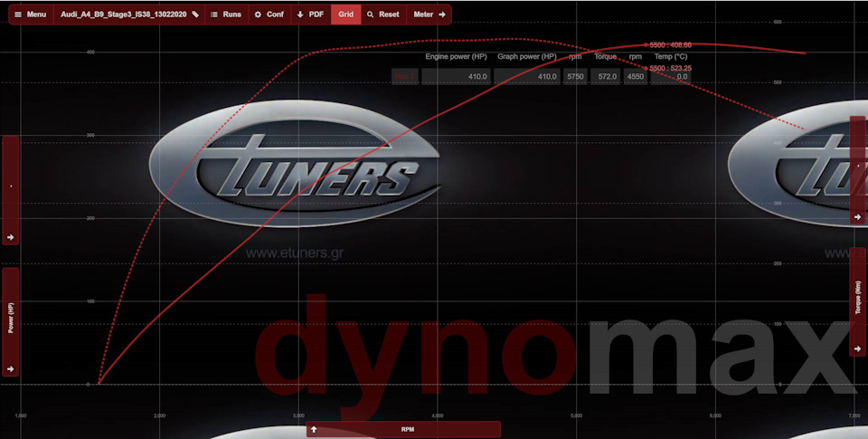This screenshot has width=868, height=439.
Task: Click the 4550 rpm value cell
Action: coord(636,77)
